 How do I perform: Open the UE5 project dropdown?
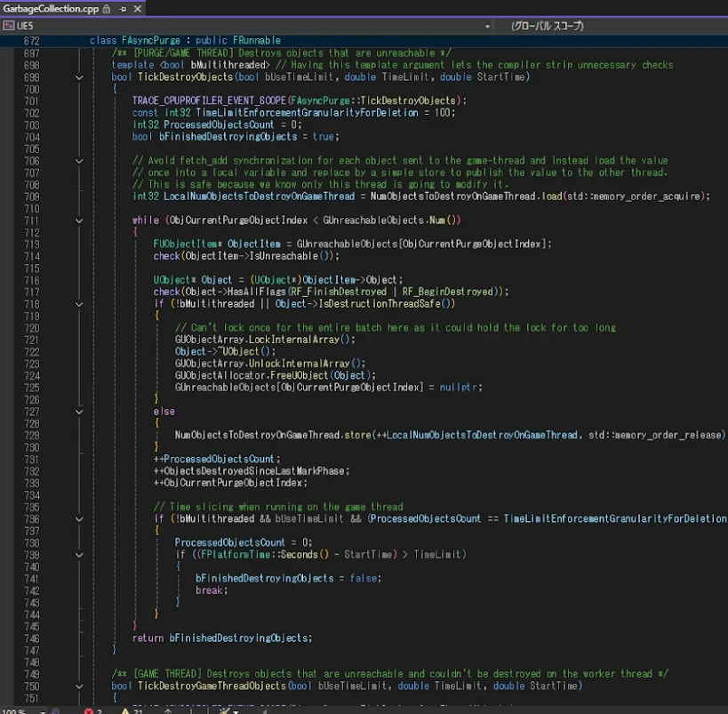tap(486, 27)
